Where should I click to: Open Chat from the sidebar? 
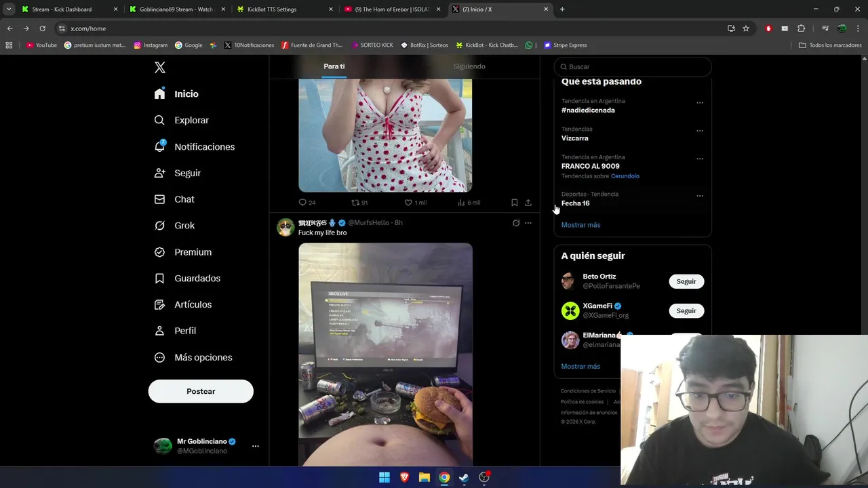(174, 199)
